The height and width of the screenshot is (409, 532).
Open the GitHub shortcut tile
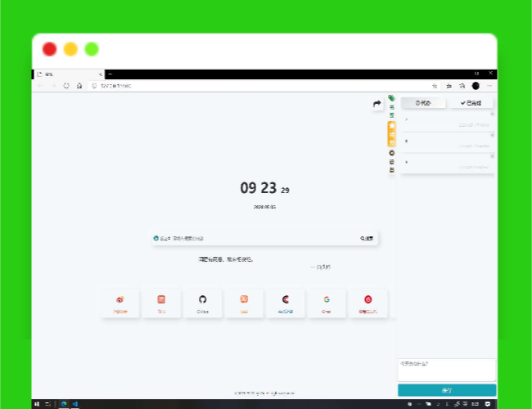pos(203,303)
